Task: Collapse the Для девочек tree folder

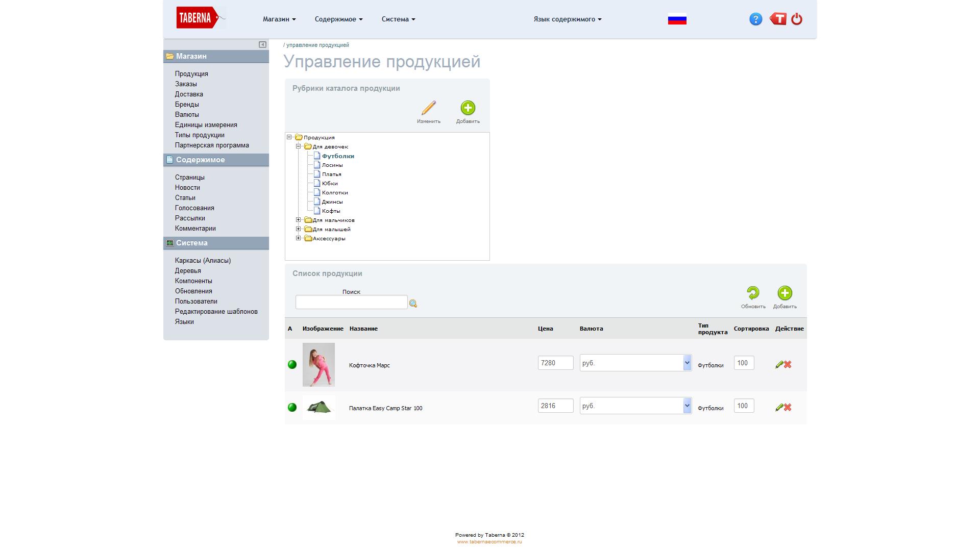Action: 299,146
